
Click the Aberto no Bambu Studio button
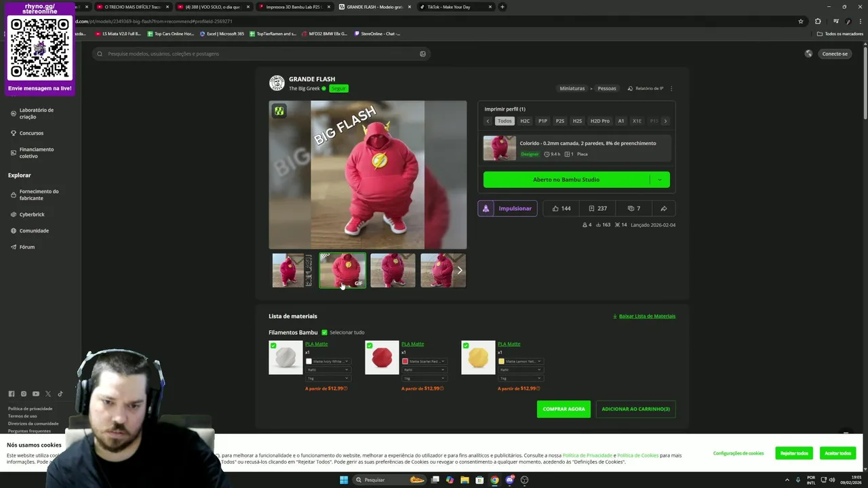click(x=566, y=180)
